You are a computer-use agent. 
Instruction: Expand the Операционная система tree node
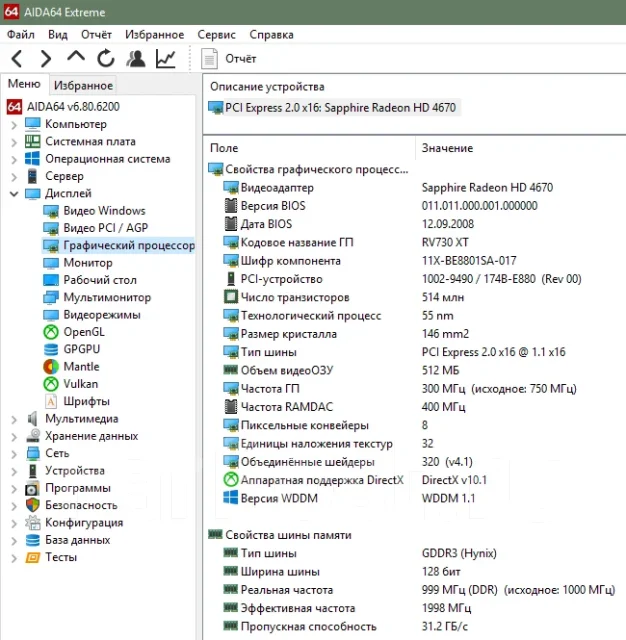tap(14, 159)
